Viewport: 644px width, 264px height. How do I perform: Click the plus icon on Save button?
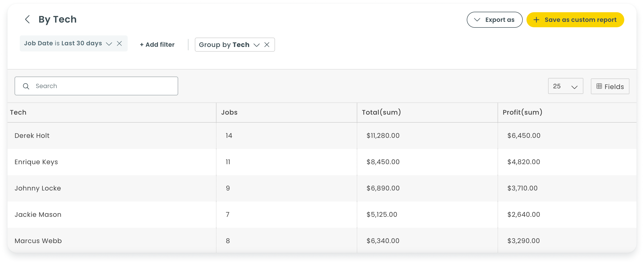point(536,20)
